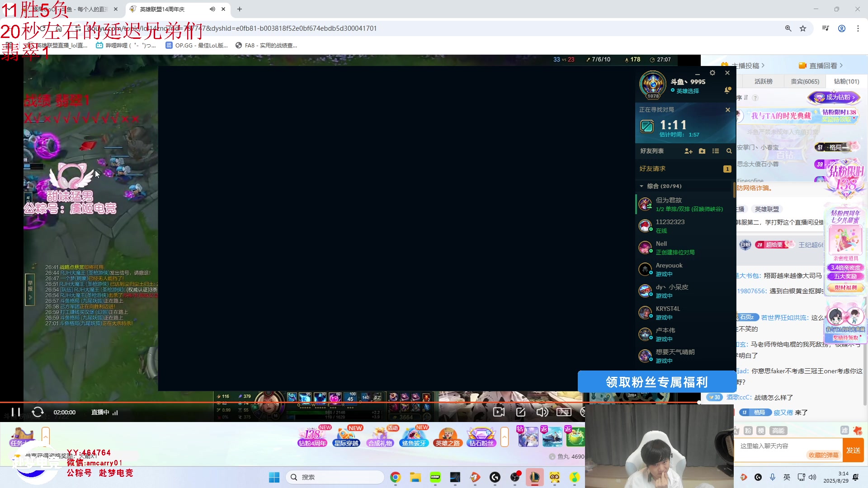Click the 领取粉丝专属福利 banner
Viewport: 868px width, 488px height.
[656, 382]
